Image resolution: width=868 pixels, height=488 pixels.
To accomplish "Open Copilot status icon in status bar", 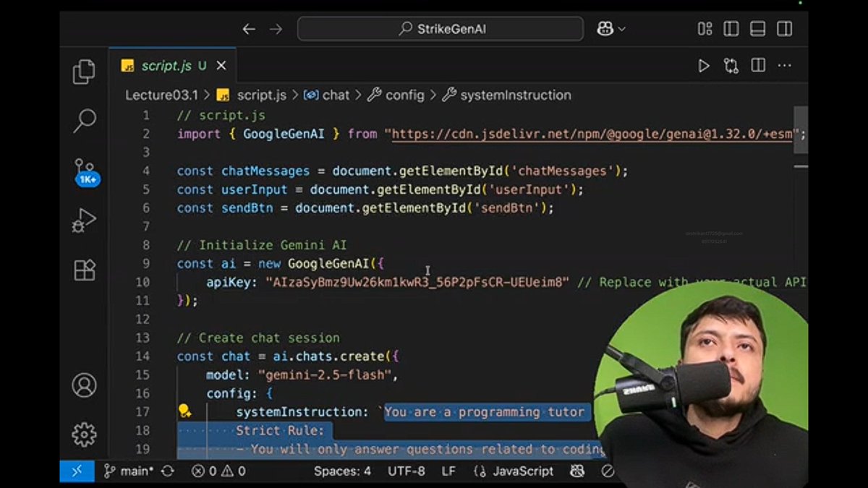I will pyautogui.click(x=576, y=471).
